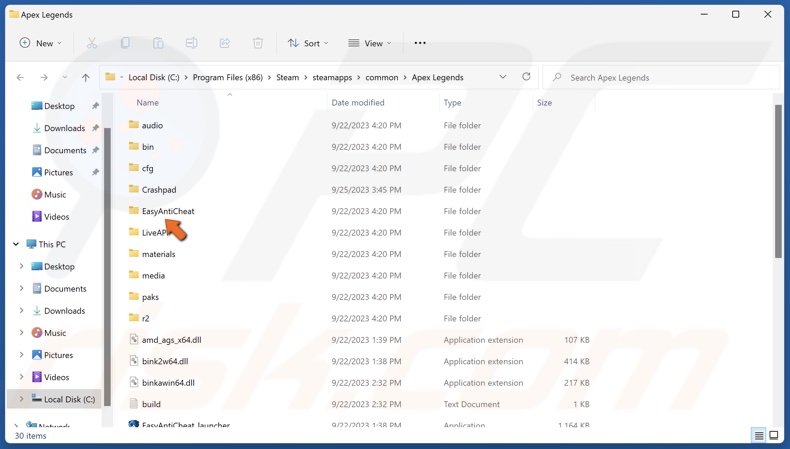790x449 pixels.
Task: Sort by the Name column header
Action: point(148,103)
